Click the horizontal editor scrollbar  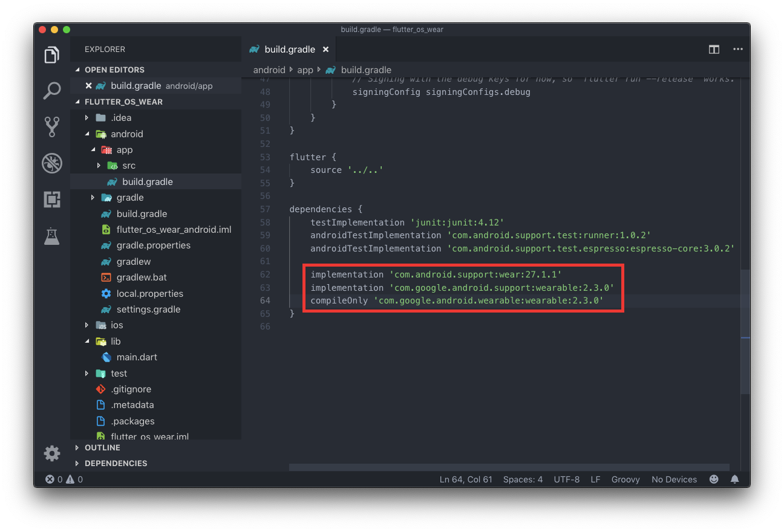pyautogui.click(x=509, y=467)
